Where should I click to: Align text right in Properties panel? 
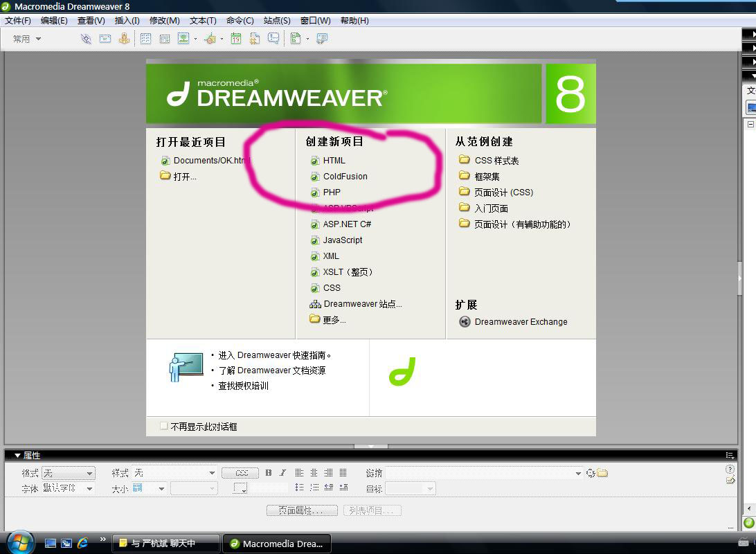(328, 473)
